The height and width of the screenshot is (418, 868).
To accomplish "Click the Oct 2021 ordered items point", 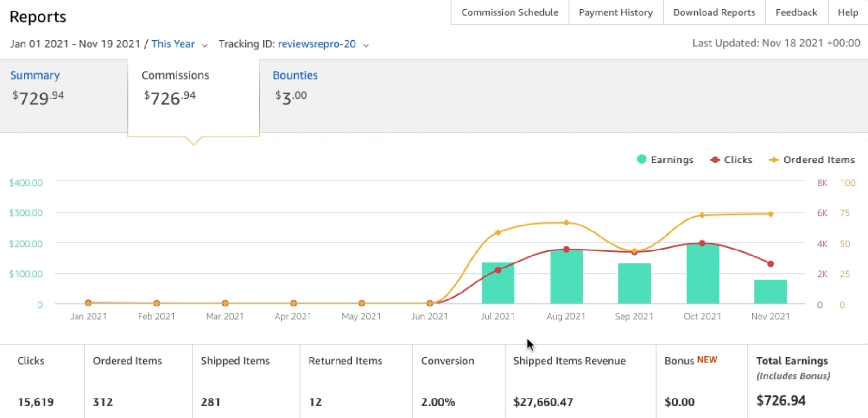I will (702, 215).
